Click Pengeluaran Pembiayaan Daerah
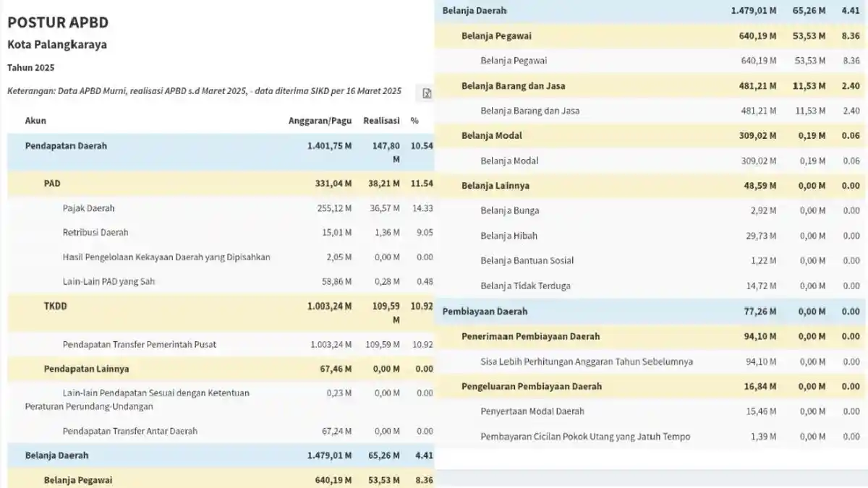This screenshot has width=868, height=488. point(532,386)
